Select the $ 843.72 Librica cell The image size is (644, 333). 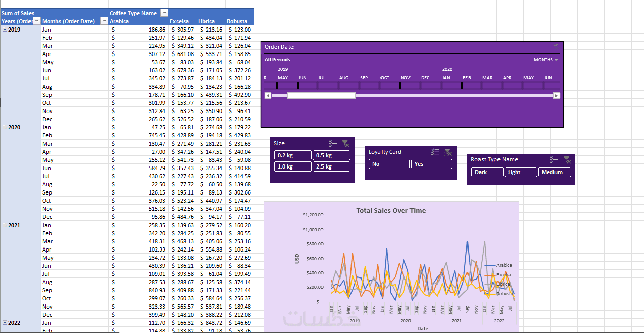pos(212,323)
